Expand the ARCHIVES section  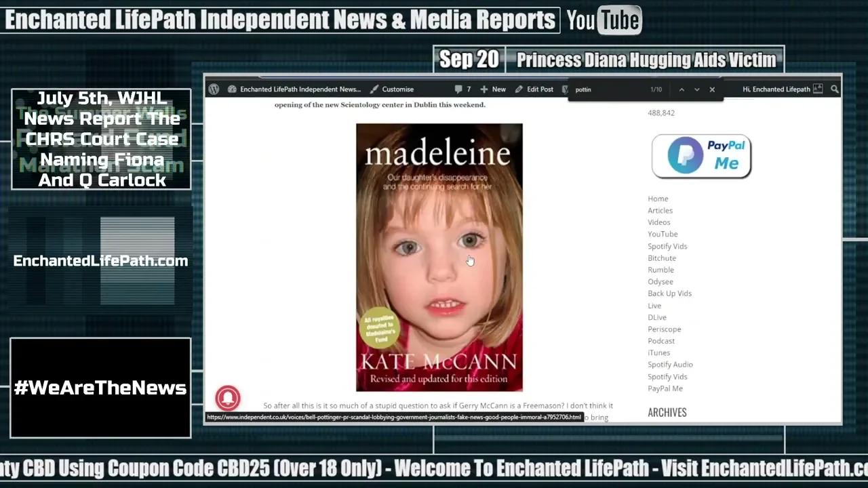click(x=667, y=412)
